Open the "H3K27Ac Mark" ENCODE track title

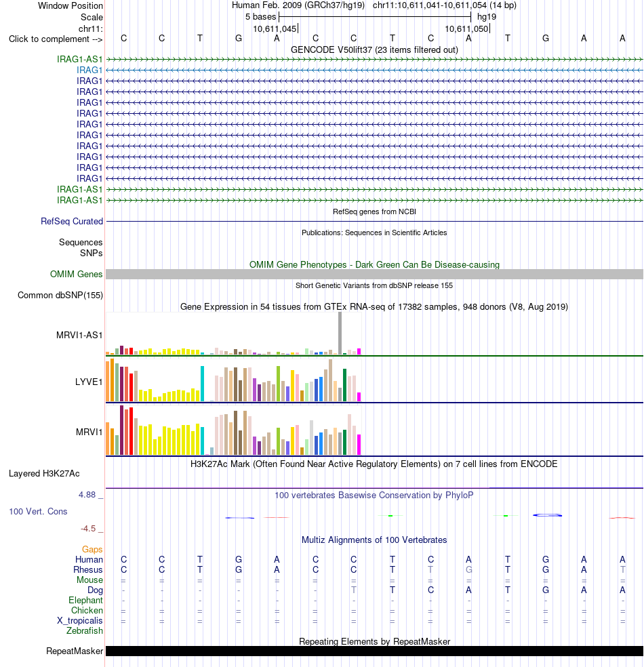coord(374,464)
